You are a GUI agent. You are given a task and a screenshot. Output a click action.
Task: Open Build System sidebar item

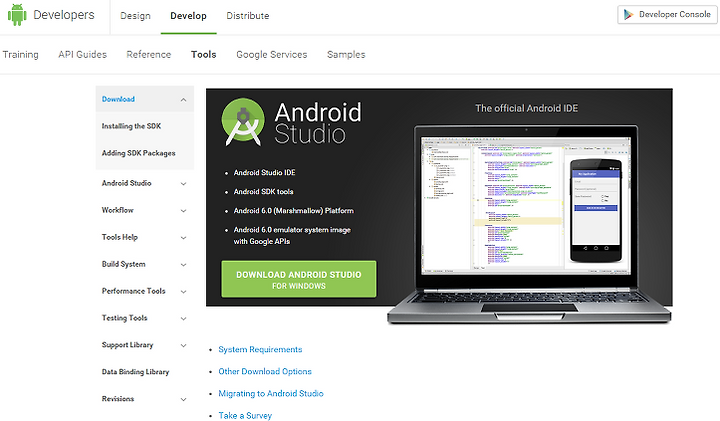coord(123,264)
